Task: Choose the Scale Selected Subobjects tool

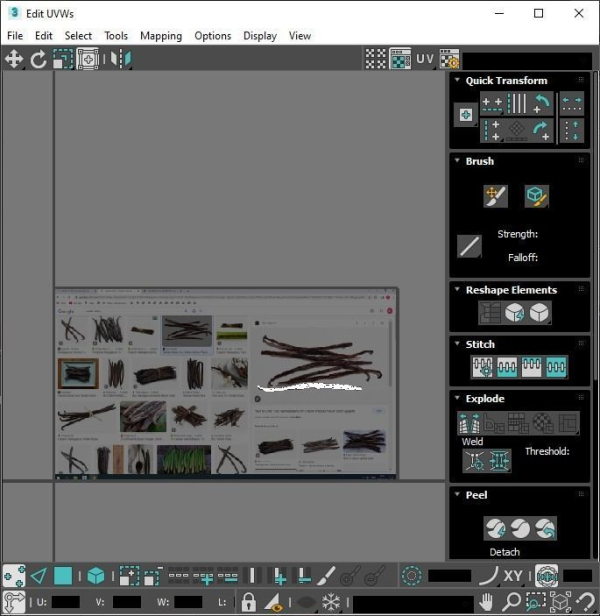Action: click(63, 59)
